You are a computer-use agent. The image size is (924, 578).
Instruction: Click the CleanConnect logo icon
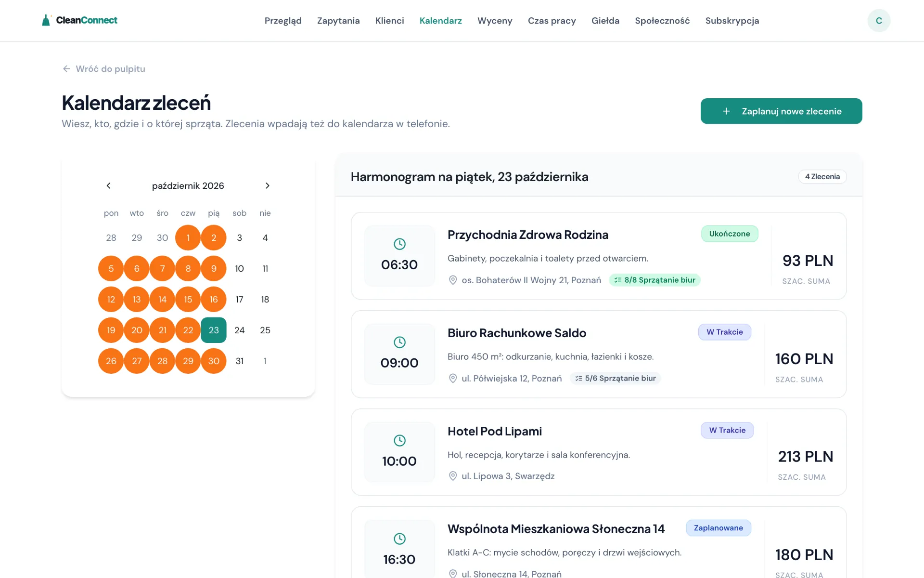click(46, 20)
